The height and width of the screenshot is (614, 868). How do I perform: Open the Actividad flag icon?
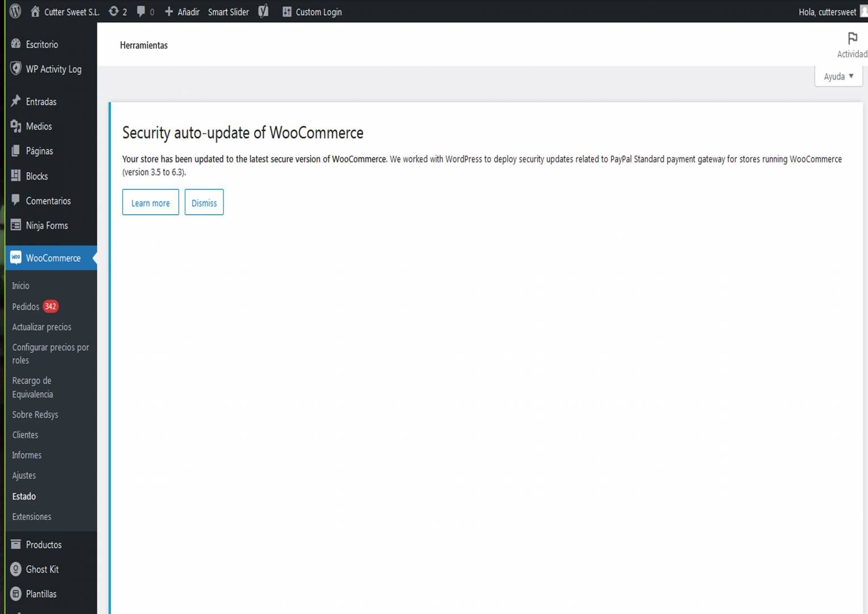(x=852, y=38)
